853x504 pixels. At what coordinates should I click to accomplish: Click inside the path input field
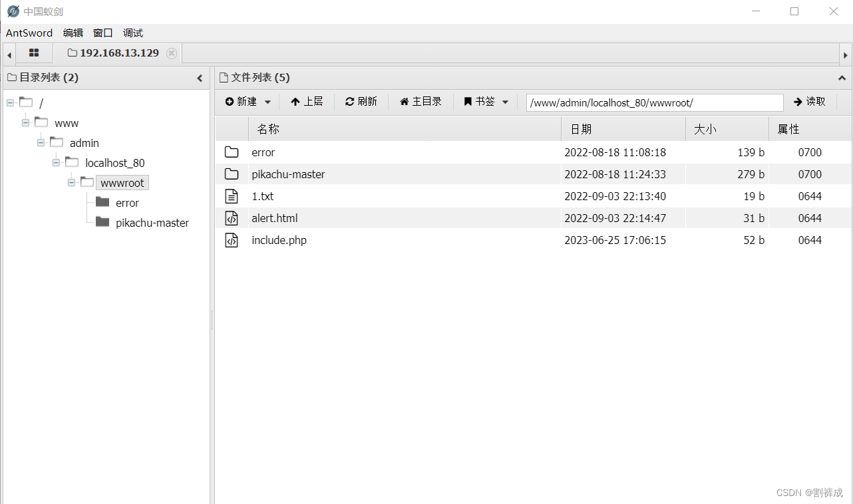654,102
